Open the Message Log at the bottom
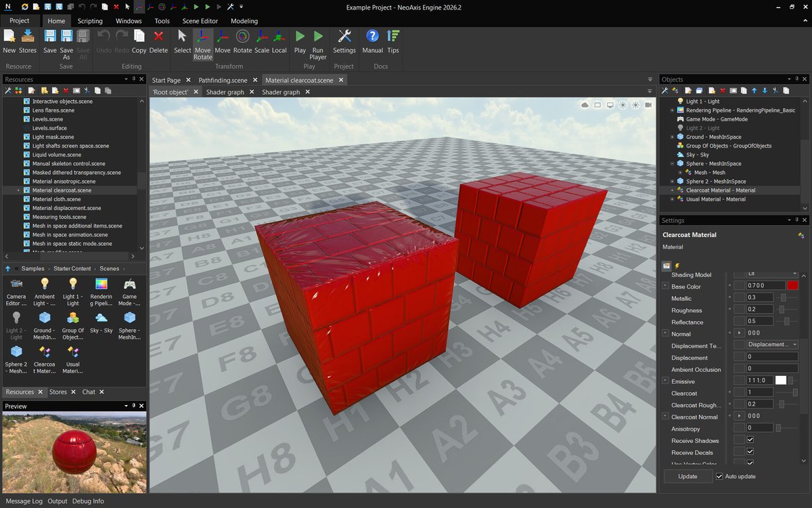 point(24,501)
